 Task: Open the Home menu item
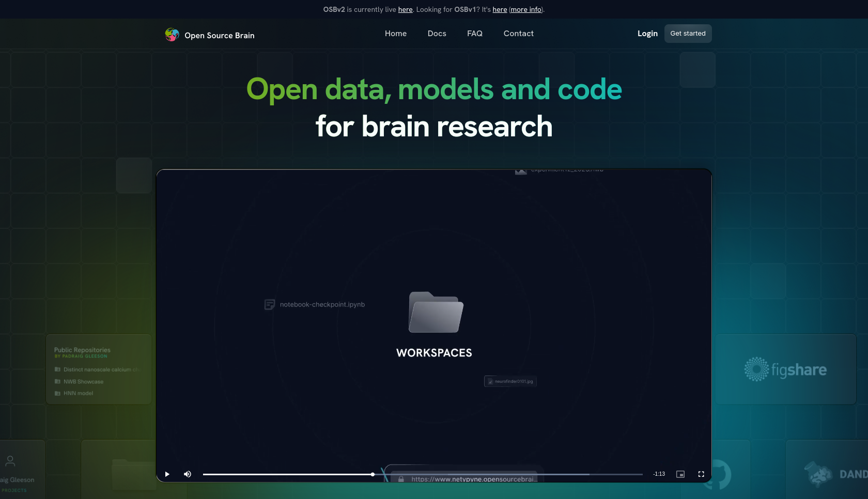[396, 34]
